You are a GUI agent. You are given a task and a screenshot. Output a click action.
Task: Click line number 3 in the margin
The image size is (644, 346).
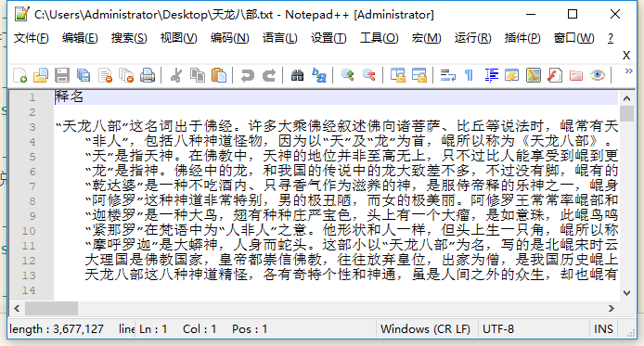(x=32, y=127)
